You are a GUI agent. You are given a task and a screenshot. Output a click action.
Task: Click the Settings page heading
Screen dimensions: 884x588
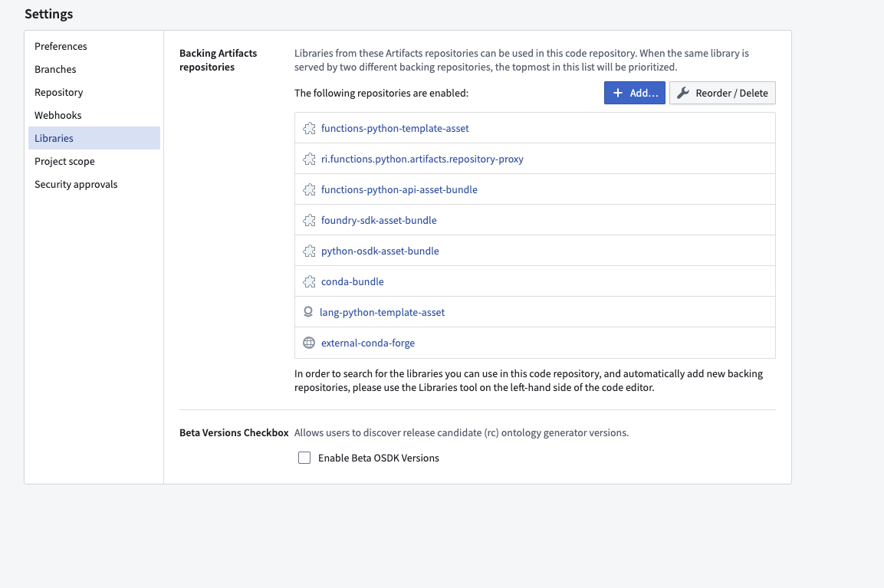[48, 14]
